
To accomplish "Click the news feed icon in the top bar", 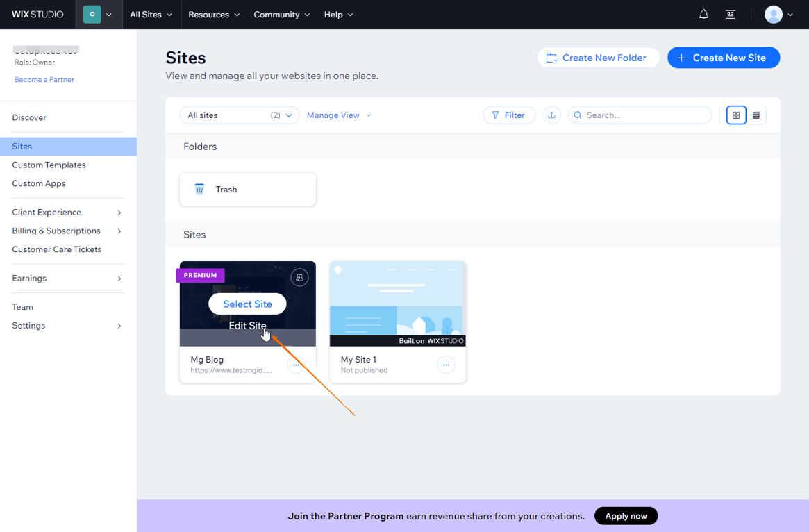I will coord(730,14).
